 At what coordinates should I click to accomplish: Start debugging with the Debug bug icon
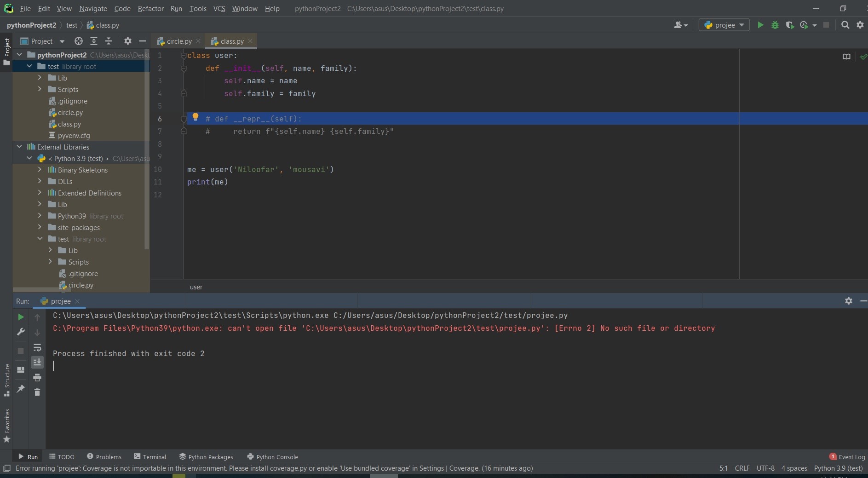click(x=775, y=25)
